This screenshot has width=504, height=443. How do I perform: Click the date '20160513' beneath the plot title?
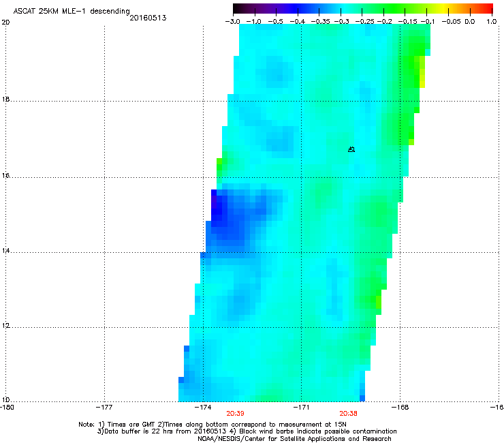tap(148, 18)
